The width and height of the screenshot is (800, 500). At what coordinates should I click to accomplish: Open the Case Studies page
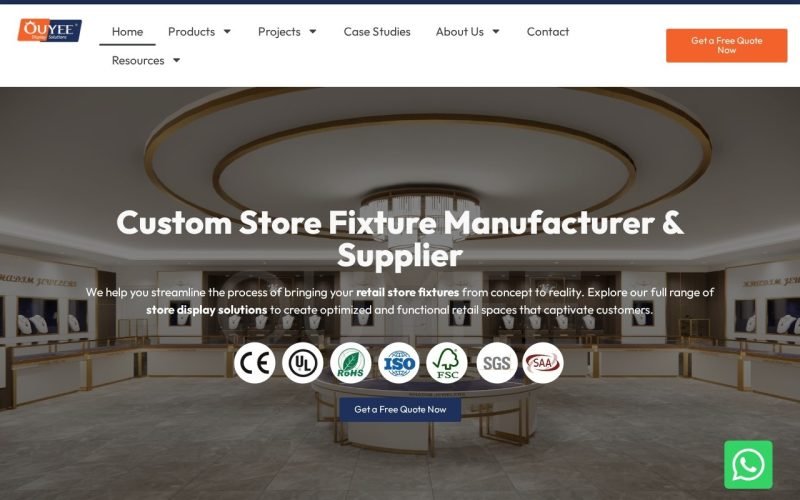click(377, 32)
